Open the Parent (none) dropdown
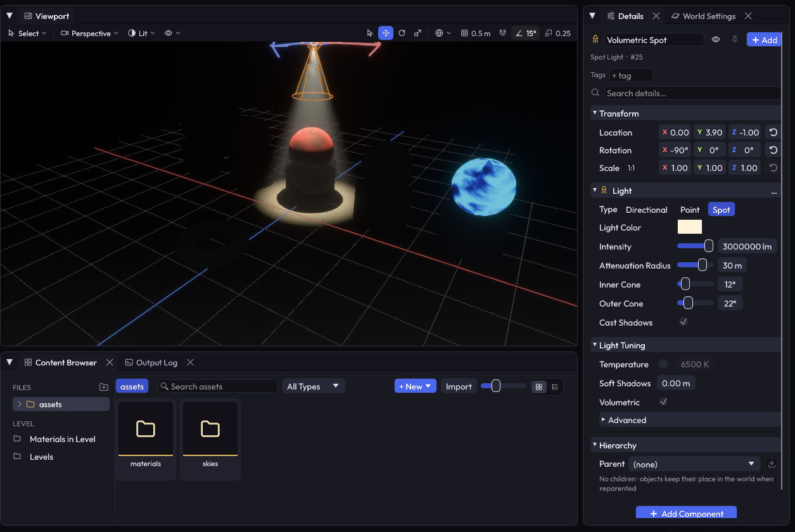795x532 pixels. point(695,464)
